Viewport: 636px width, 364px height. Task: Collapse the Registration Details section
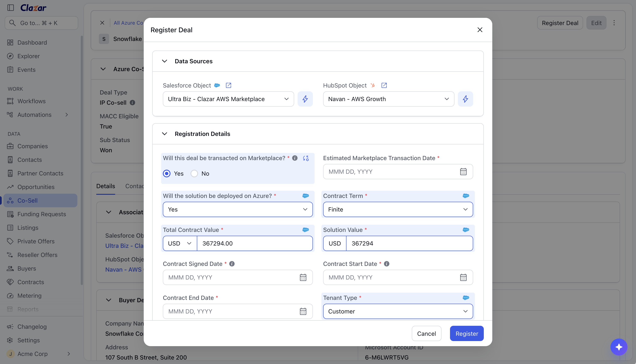[164, 134]
